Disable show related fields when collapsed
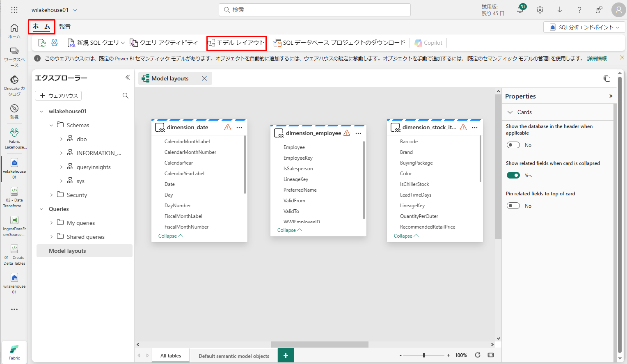This screenshot has height=364, width=627. 513,175
